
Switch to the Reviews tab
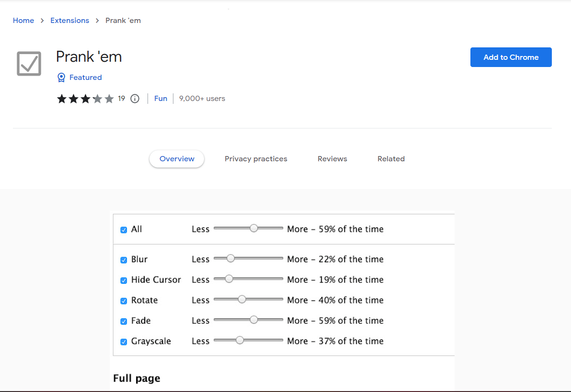point(332,158)
